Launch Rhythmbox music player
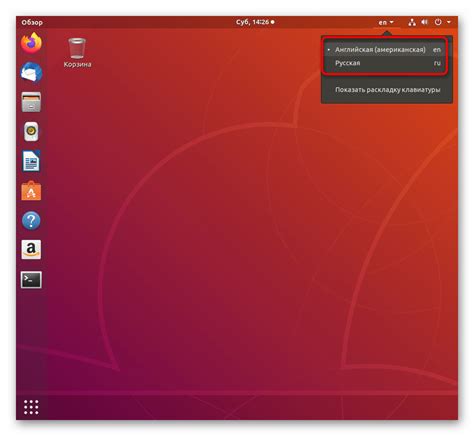Image resolution: width=474 pixels, height=436 pixels. click(31, 131)
